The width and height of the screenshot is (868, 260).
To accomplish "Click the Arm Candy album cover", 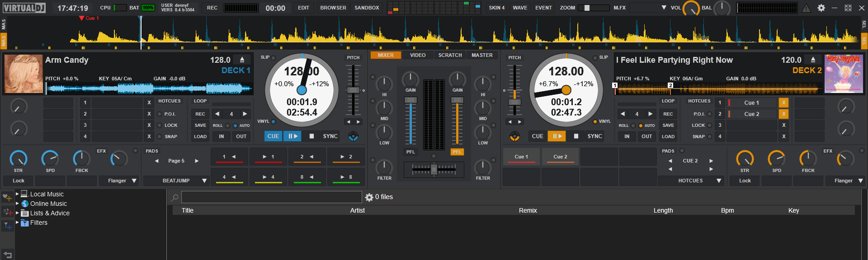I will click(x=24, y=74).
